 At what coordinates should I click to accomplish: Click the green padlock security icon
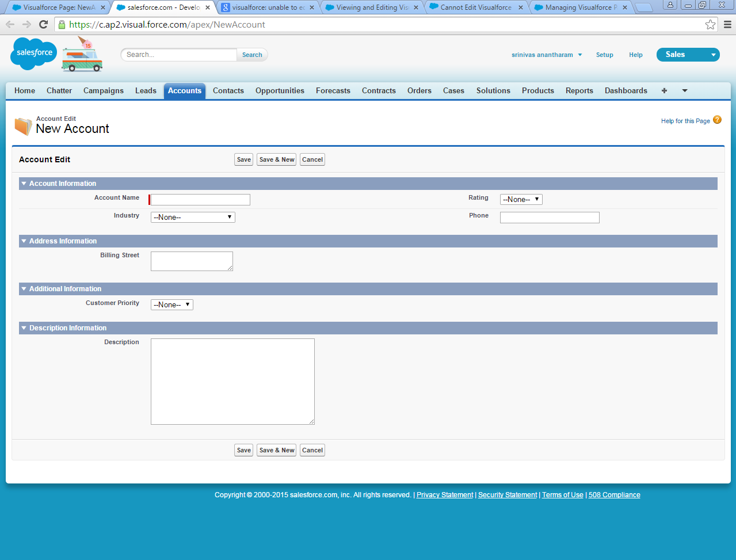pos(62,25)
